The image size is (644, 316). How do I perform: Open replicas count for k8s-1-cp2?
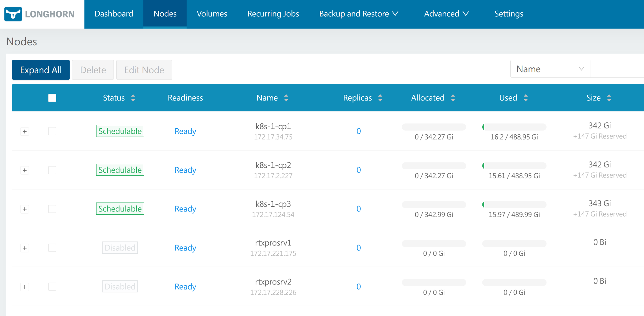358,170
